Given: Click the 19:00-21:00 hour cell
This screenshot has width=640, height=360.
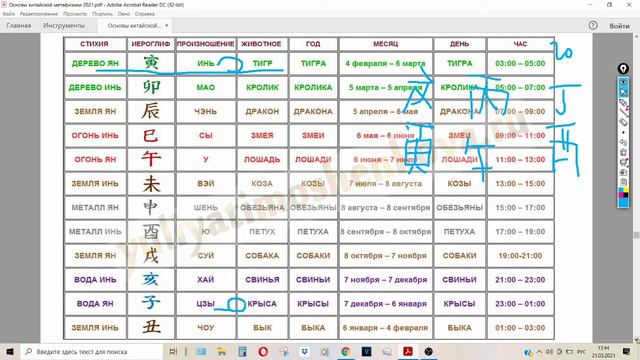Looking at the screenshot, I should pyautogui.click(x=520, y=256).
